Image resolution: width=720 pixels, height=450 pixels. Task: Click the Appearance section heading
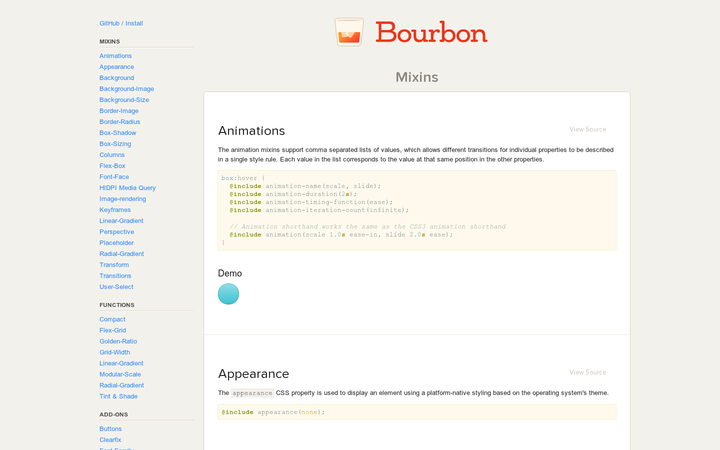tap(253, 374)
